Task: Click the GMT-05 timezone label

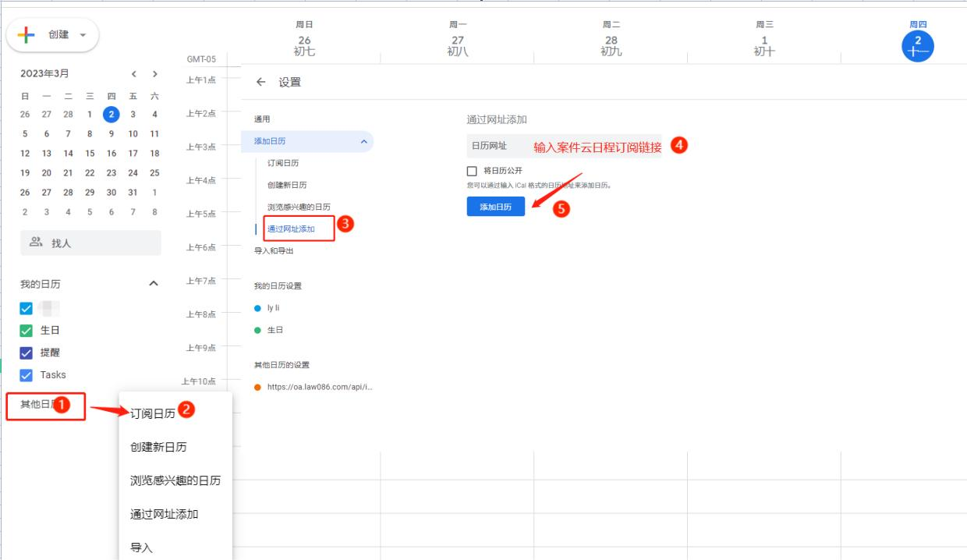Action: pos(201,58)
